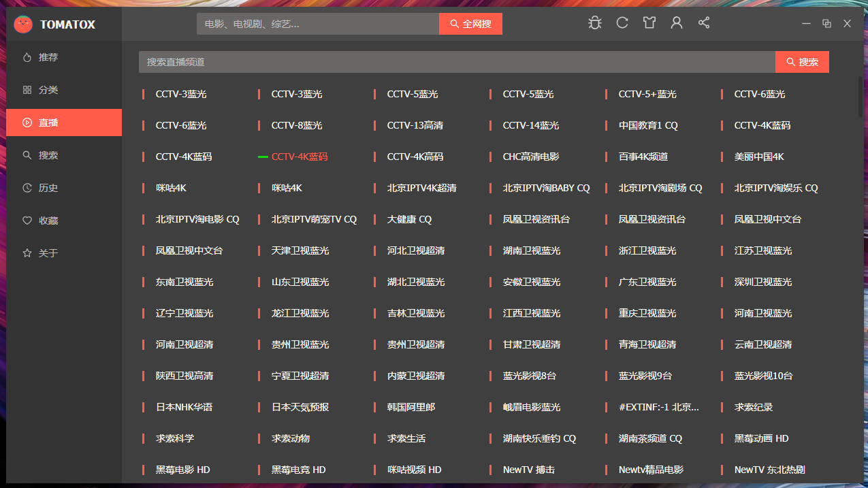
Task: Play 浙江卫视蓝光 channel
Action: tap(647, 250)
